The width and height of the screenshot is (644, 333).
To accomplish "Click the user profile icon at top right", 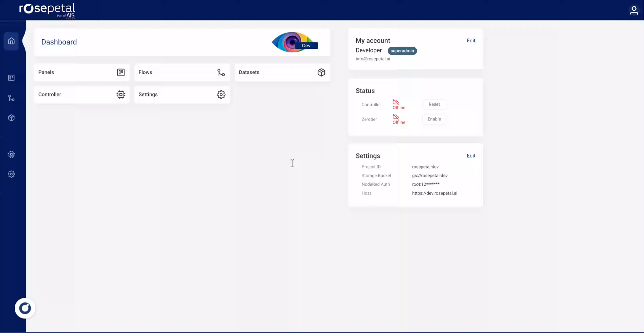I will (634, 10).
